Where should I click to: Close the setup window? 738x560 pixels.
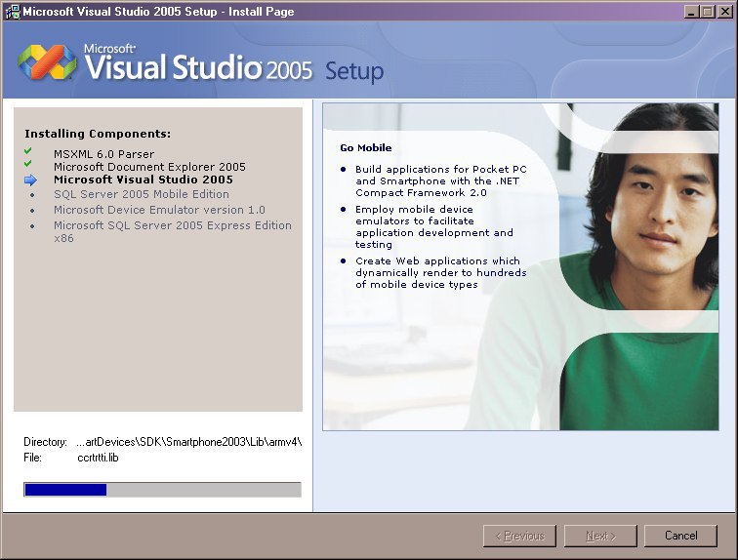click(724, 12)
